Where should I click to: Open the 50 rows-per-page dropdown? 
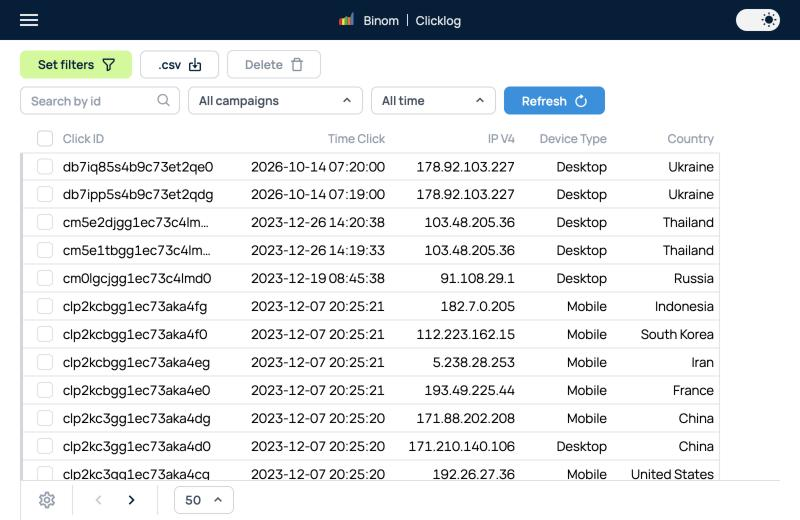click(204, 500)
